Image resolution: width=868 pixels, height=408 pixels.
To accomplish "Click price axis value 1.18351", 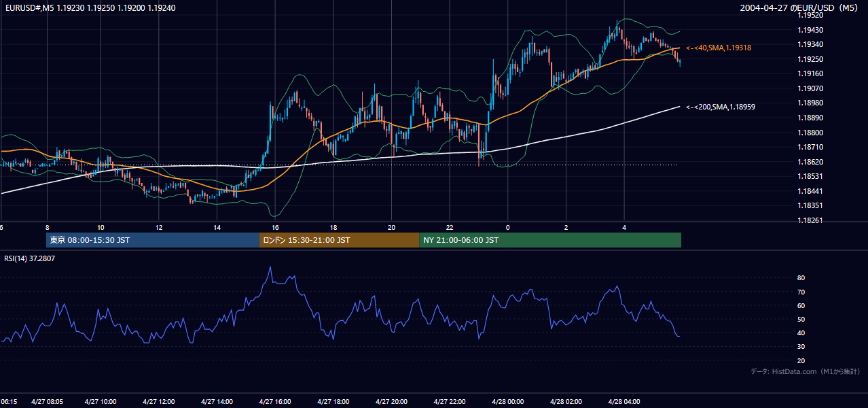I will pyautogui.click(x=810, y=205).
